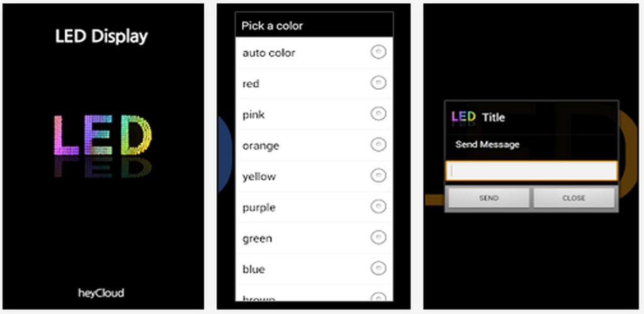644x314 pixels.
Task: Click the Send Message text input field
Action: pos(531,171)
